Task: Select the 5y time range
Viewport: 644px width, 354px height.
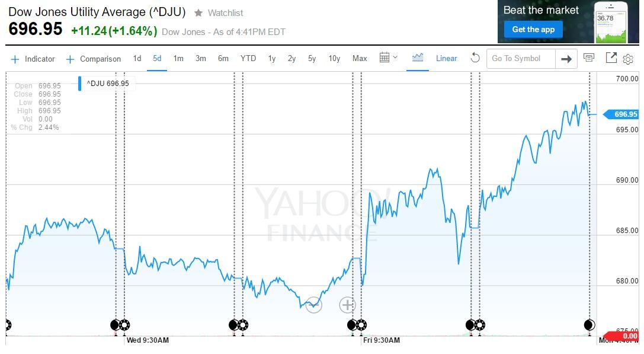Action: [x=312, y=58]
